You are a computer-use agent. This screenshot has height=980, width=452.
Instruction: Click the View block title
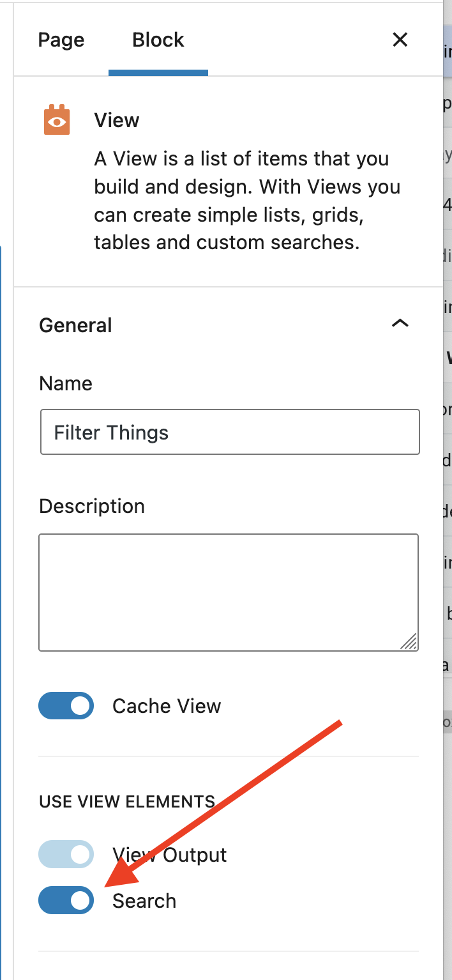tap(117, 120)
